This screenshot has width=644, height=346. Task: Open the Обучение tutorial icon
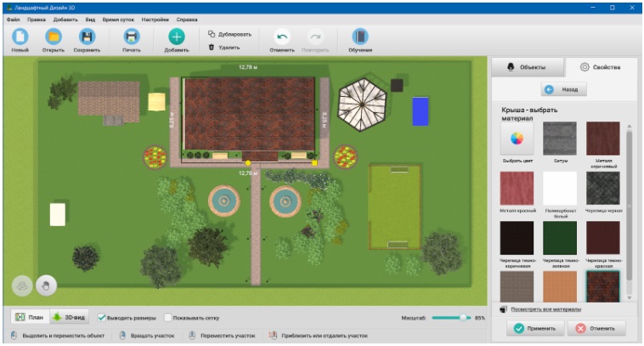(359, 37)
